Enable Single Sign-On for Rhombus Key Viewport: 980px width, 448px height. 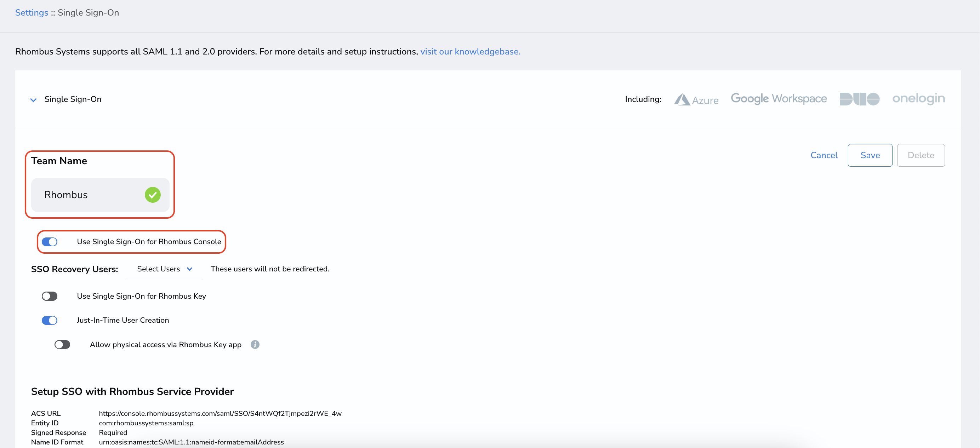(50, 296)
